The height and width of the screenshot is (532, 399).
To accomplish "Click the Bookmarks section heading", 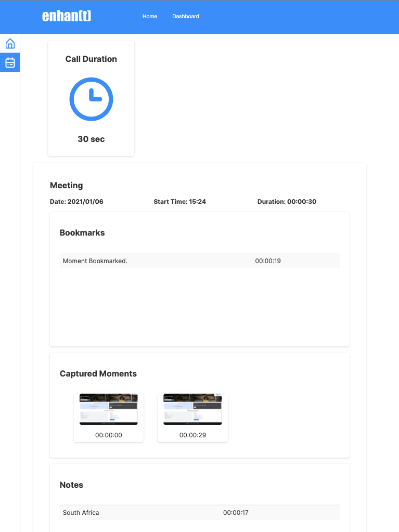I will (x=82, y=233).
